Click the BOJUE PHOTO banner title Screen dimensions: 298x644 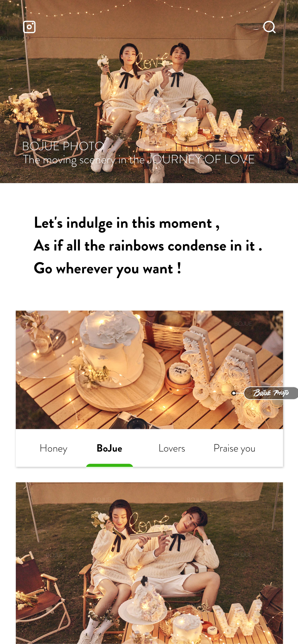click(x=63, y=146)
